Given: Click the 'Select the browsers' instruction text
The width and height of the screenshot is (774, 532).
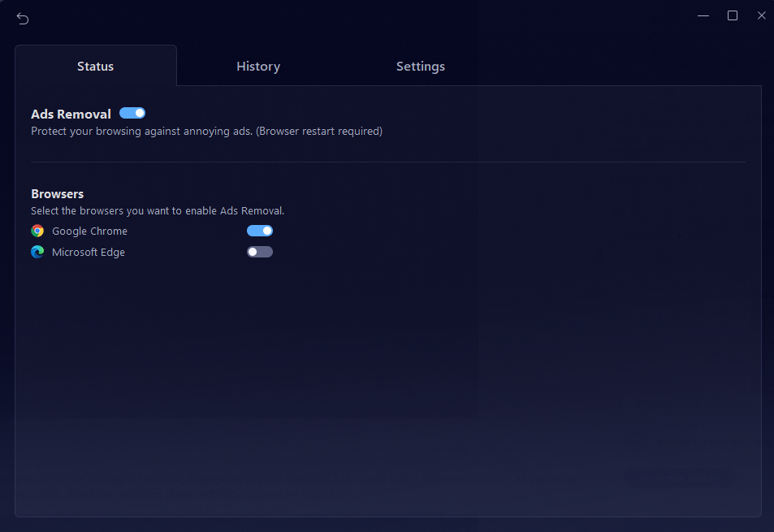Looking at the screenshot, I should coord(158,211).
